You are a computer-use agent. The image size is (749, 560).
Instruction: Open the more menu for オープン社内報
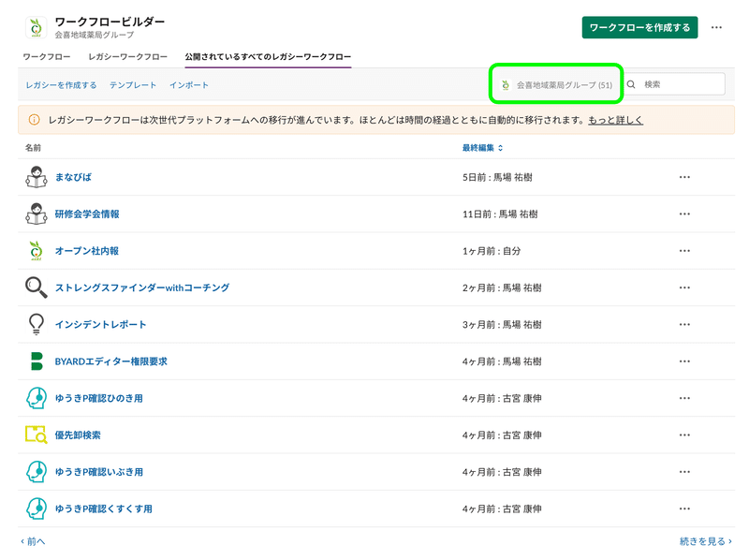[684, 251]
